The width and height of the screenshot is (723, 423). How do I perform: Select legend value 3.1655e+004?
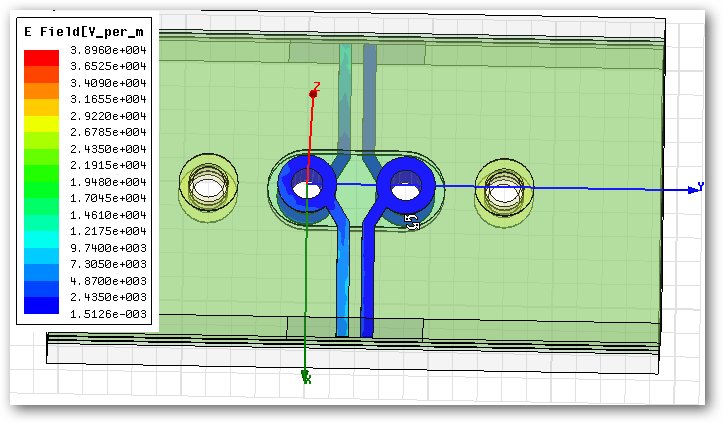pos(108,99)
